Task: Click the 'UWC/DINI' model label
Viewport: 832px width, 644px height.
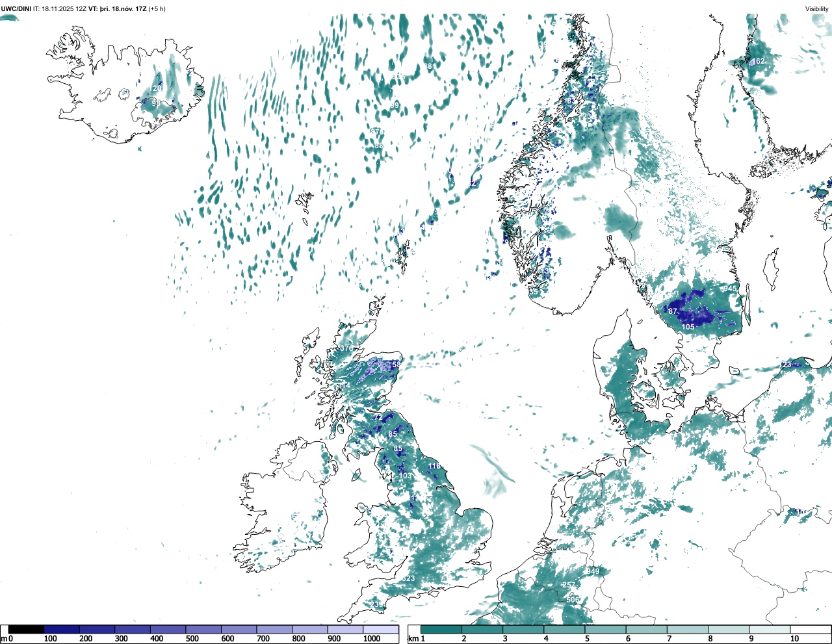Action: coord(16,9)
